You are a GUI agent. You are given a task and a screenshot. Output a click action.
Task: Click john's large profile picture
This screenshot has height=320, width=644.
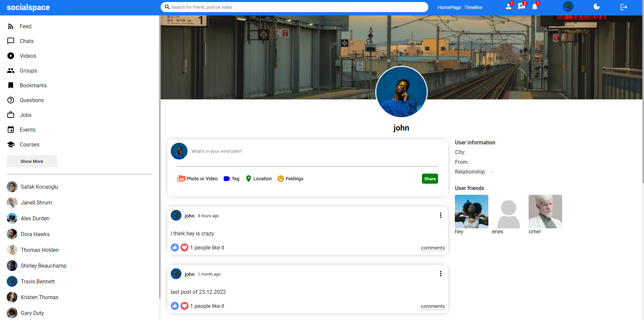401,92
